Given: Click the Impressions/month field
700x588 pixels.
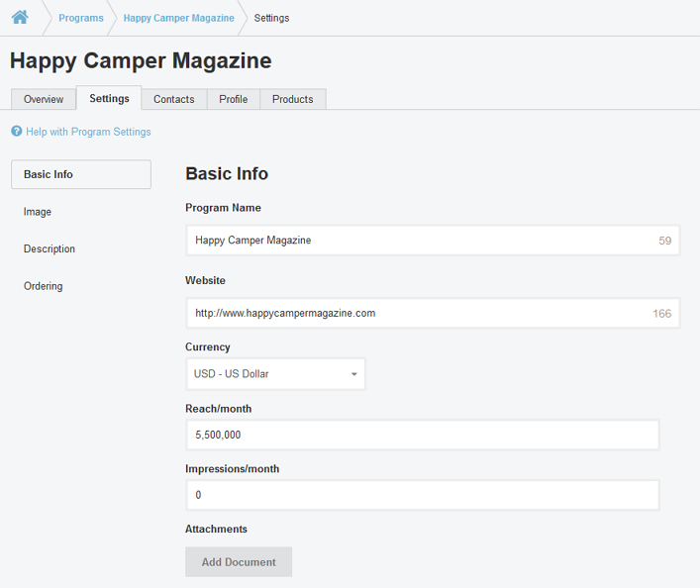Looking at the screenshot, I should tap(421, 495).
